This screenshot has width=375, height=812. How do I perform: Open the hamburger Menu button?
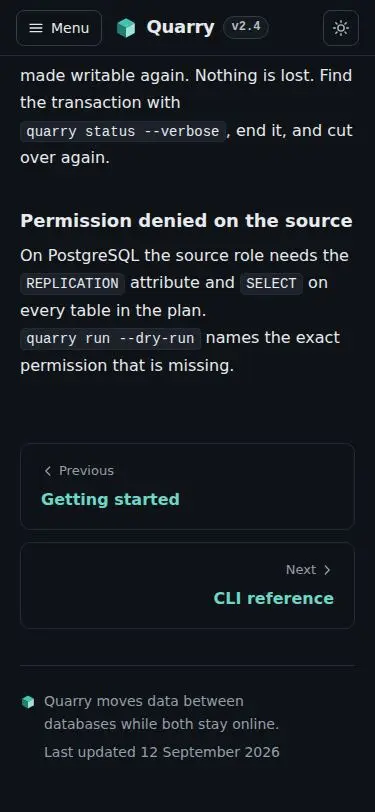[x=59, y=28]
